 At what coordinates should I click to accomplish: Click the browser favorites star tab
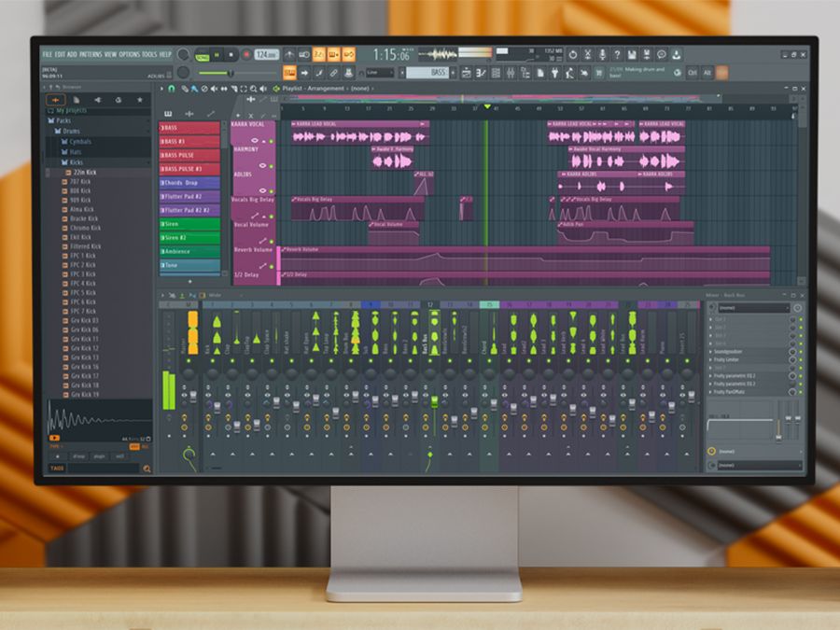click(x=140, y=100)
